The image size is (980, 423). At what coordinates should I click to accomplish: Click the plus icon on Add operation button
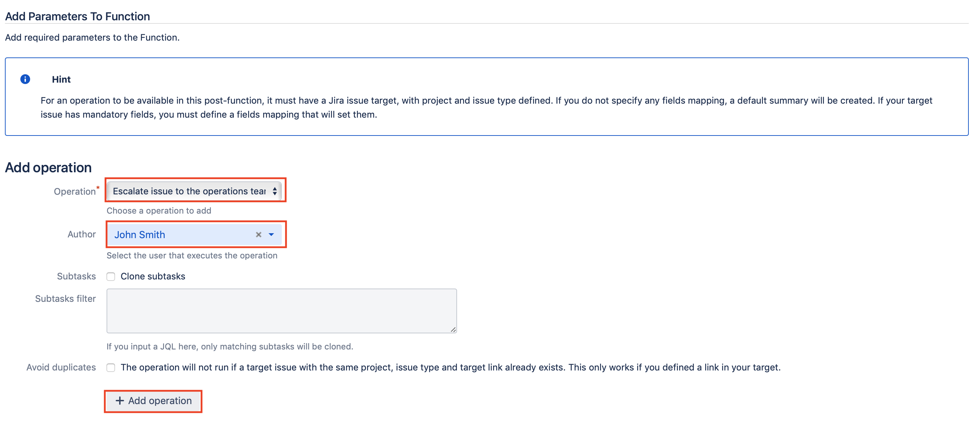[120, 401]
